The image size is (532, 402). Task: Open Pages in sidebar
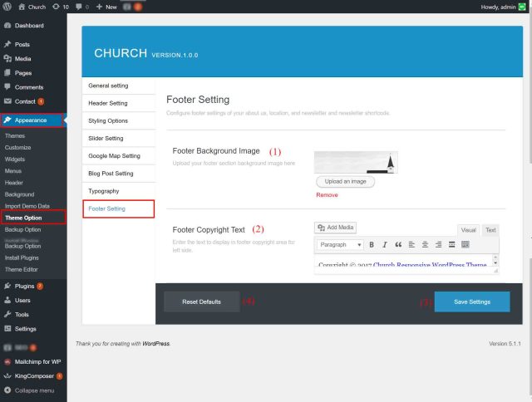tap(33, 73)
